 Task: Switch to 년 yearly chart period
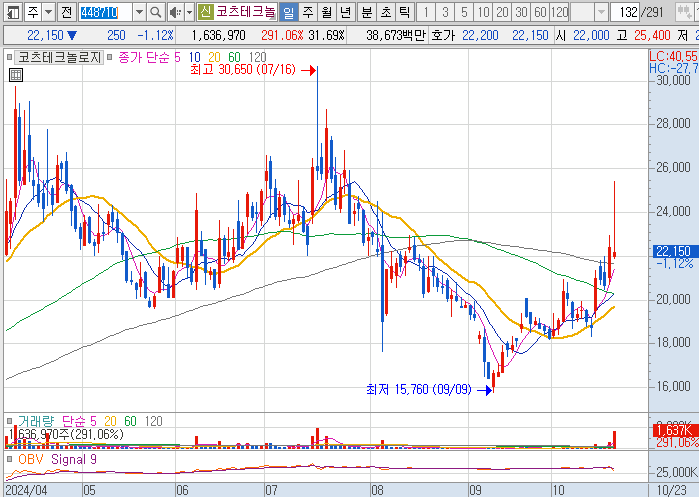point(345,12)
